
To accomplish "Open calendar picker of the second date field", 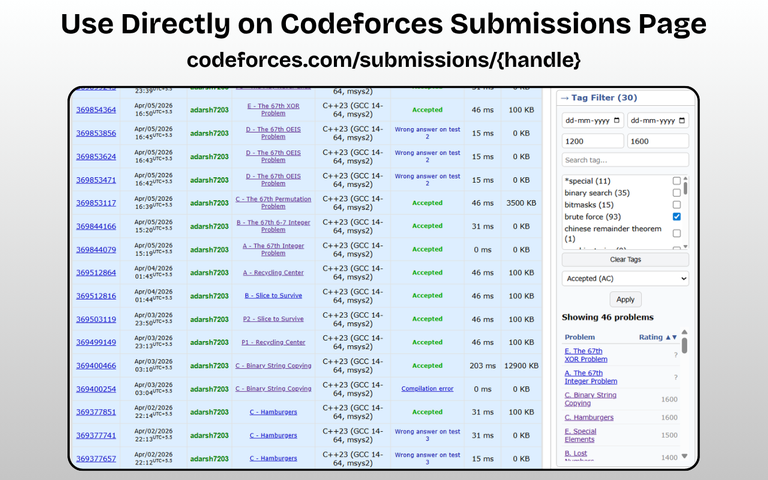I will coord(683,121).
